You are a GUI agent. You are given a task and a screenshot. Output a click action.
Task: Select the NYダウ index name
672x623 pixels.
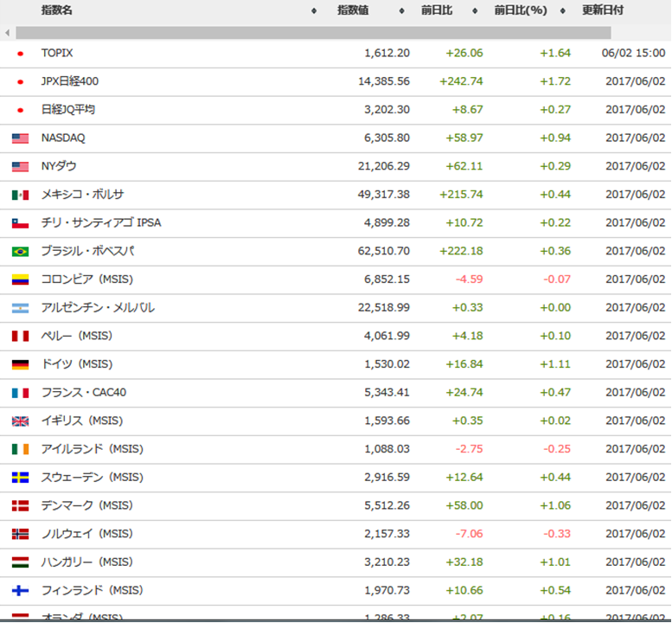(59, 166)
